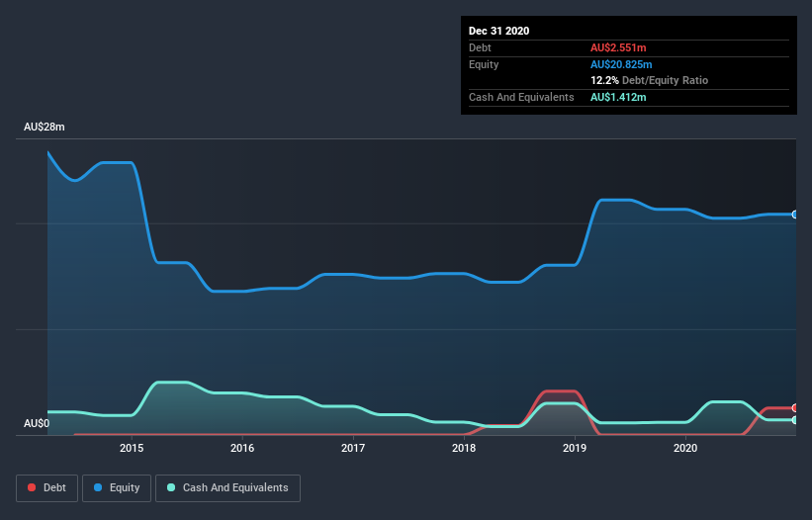Click the tooltip's Equity row label

(x=484, y=64)
